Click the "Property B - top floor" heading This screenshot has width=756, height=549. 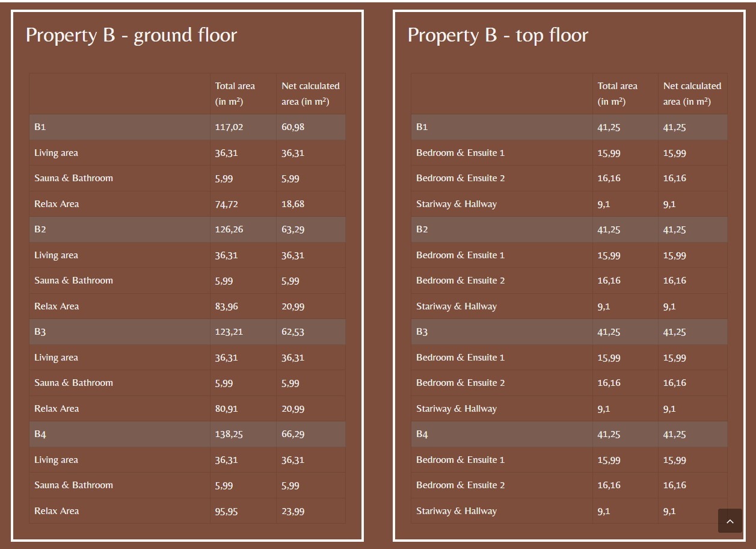pyautogui.click(x=497, y=35)
